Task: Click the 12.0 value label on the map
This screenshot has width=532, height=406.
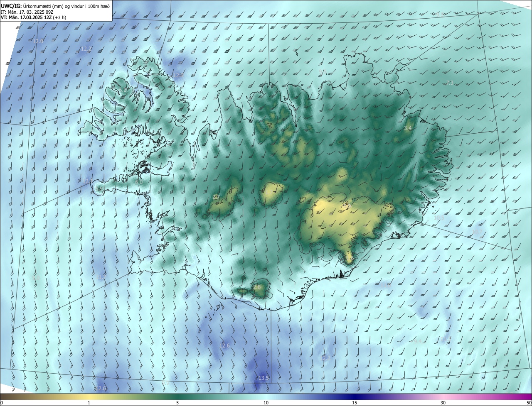Action: [38, 41]
